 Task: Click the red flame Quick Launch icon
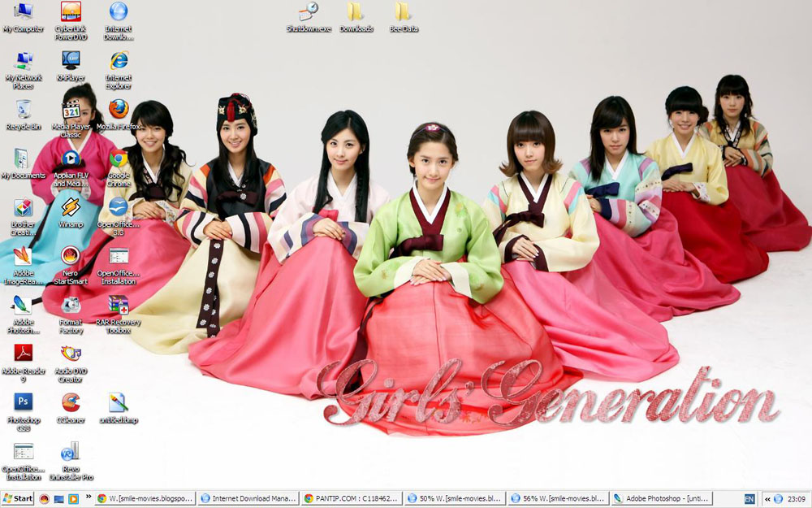45,499
